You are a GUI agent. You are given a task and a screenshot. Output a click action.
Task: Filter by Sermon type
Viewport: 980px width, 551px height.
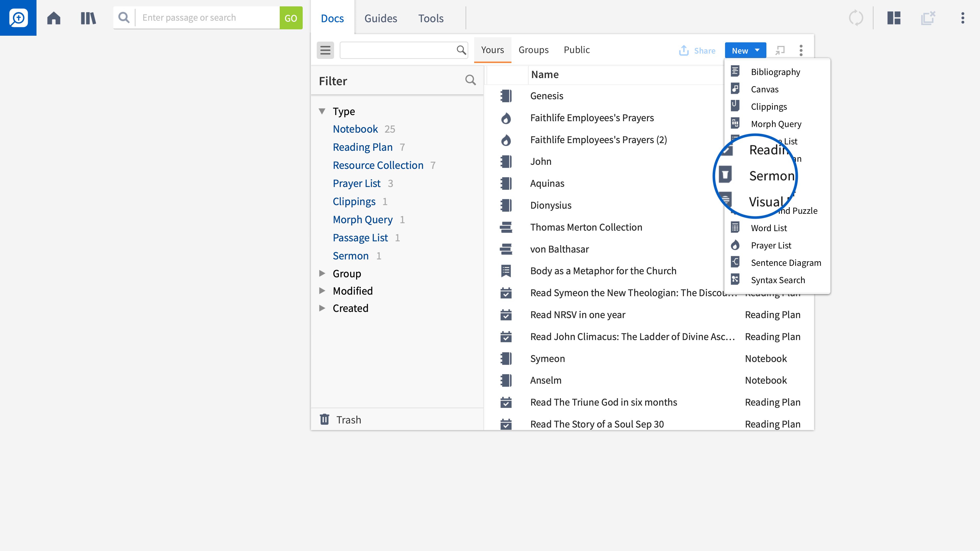point(350,256)
